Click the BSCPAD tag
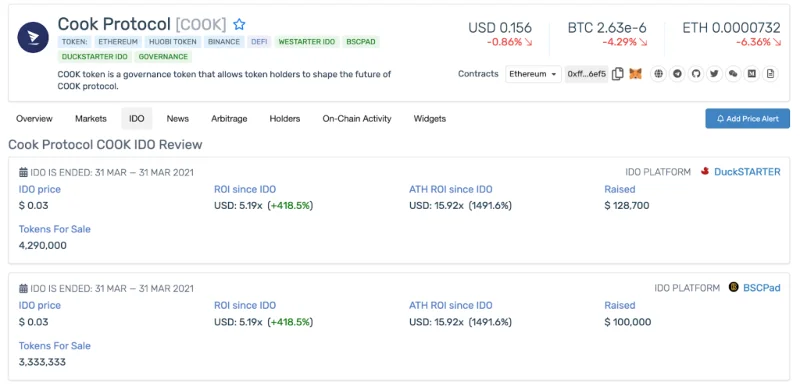The image size is (800, 386). click(361, 42)
